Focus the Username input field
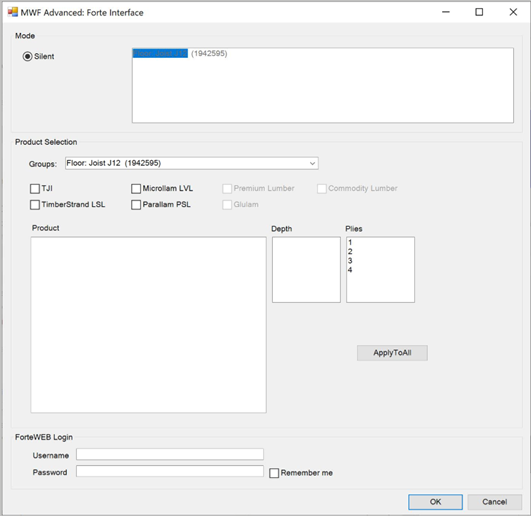 [x=170, y=454]
